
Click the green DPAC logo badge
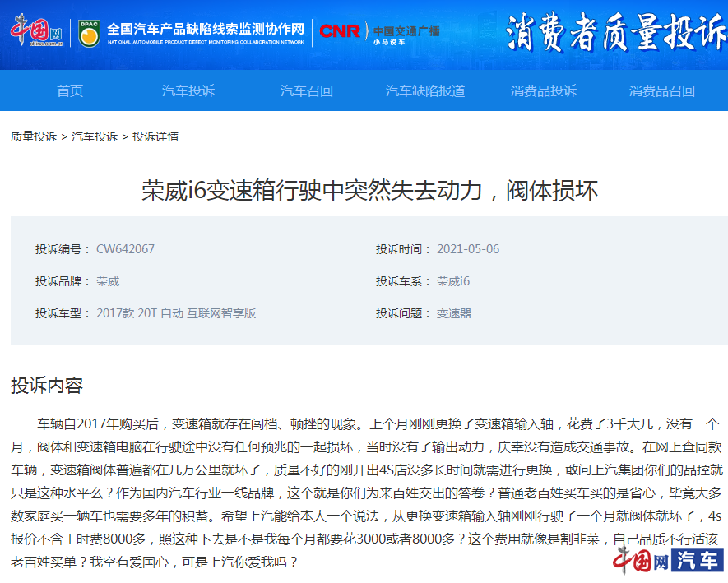90,32
